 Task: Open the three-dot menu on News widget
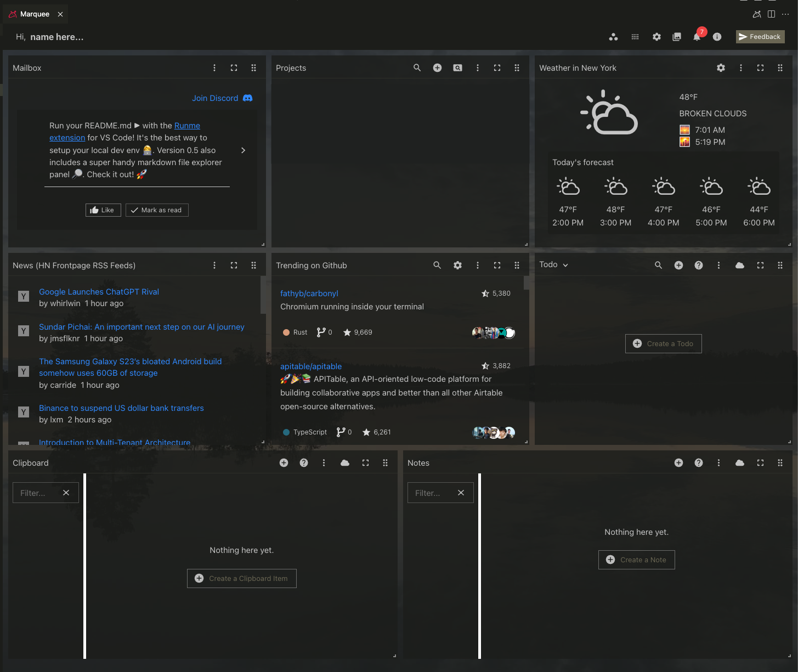click(x=214, y=265)
